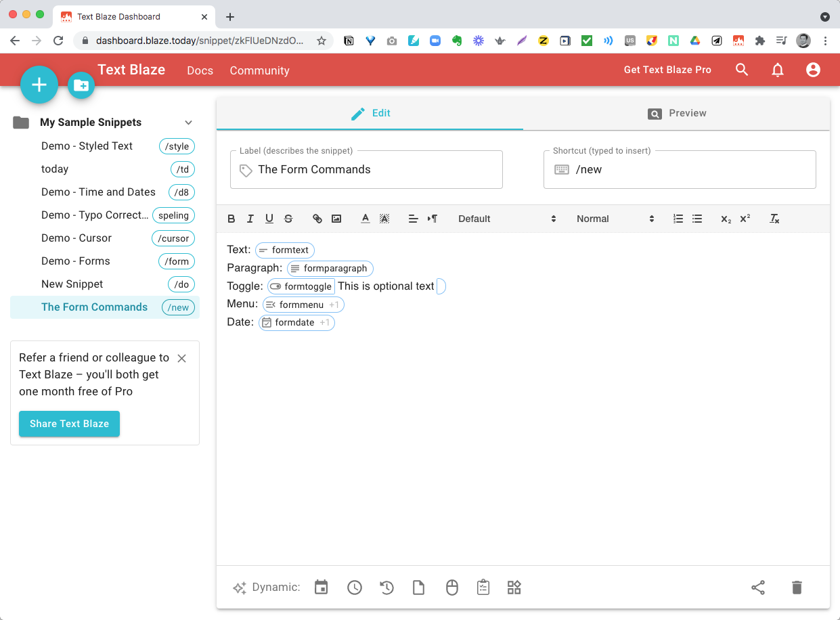
Task: Apply underline formatting
Action: pos(269,219)
